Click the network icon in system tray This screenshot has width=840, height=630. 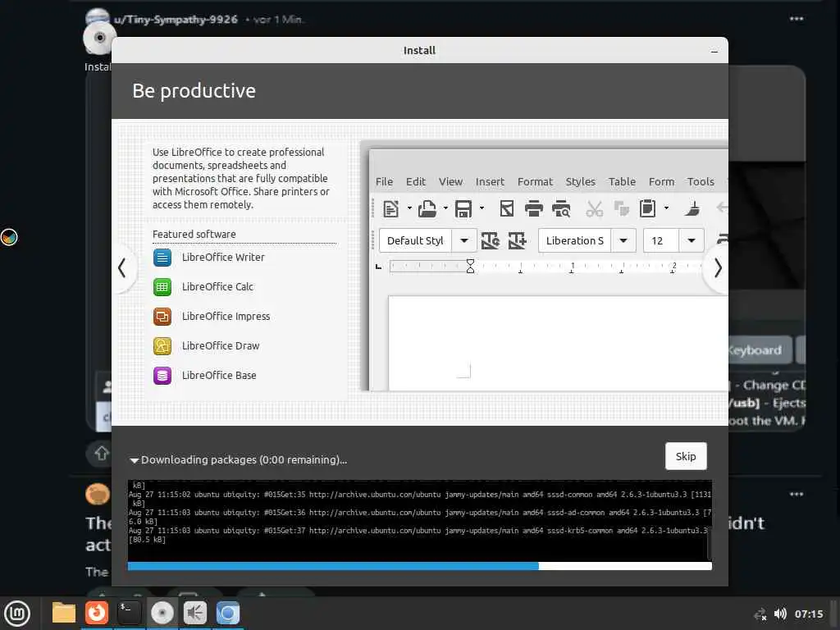point(760,614)
